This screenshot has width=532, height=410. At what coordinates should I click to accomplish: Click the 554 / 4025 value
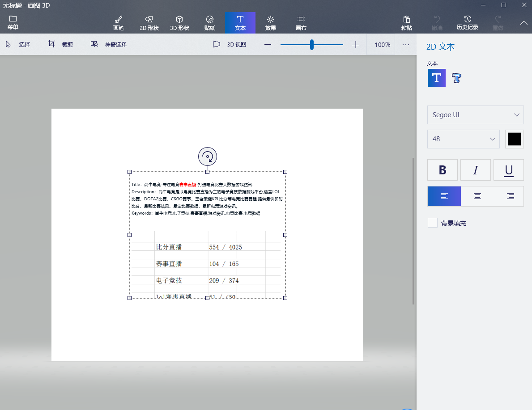[x=226, y=247]
